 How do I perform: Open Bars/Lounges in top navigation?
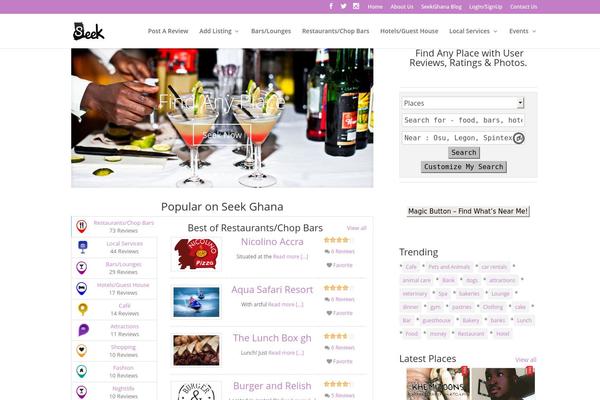(271, 31)
